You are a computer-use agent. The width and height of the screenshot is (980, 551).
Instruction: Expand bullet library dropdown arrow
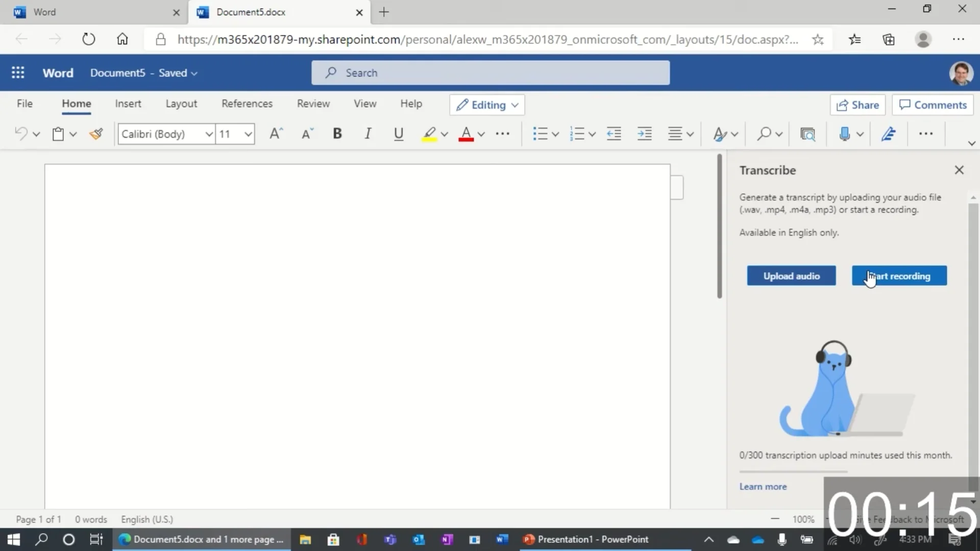point(555,134)
